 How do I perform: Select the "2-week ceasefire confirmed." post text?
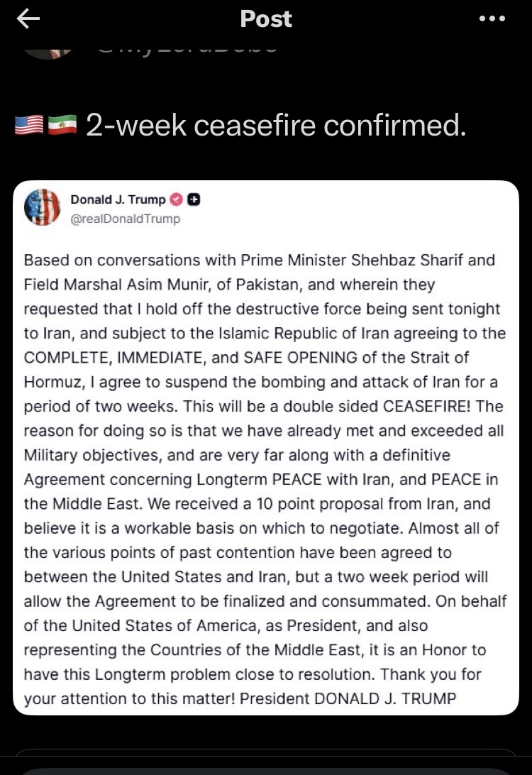276,126
